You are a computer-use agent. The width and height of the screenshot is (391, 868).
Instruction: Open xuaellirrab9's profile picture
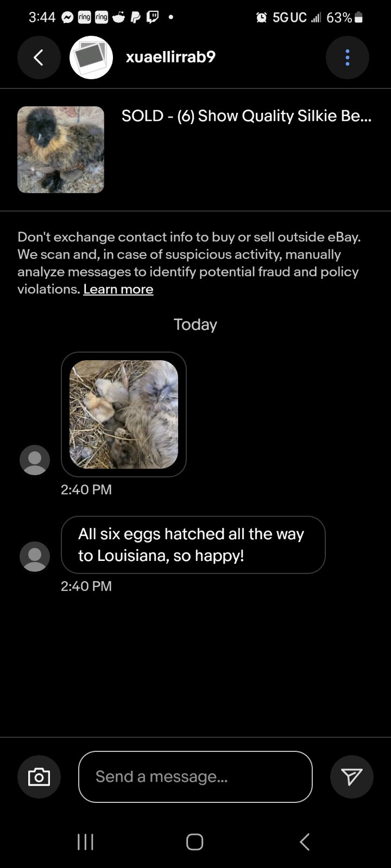[x=91, y=58]
